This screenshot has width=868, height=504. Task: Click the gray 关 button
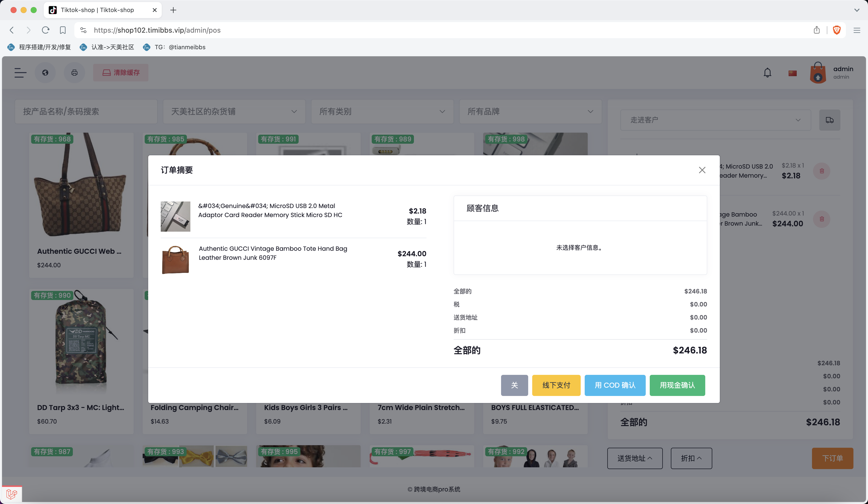coord(514,385)
